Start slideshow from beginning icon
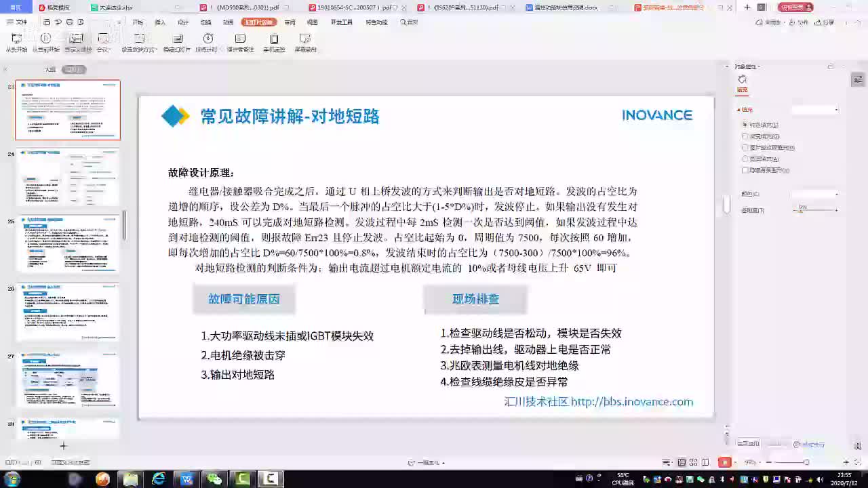Image resolution: width=868 pixels, height=488 pixels. pyautogui.click(x=16, y=39)
